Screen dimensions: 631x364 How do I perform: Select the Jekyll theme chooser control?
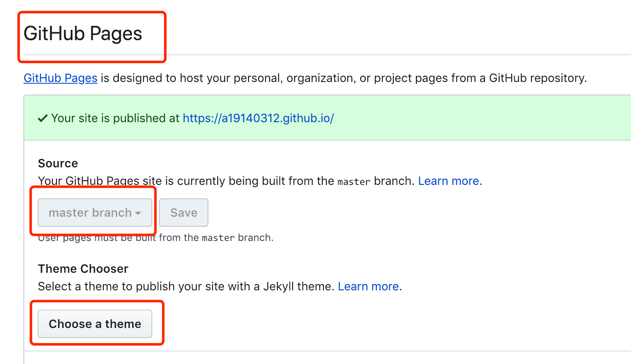(95, 323)
